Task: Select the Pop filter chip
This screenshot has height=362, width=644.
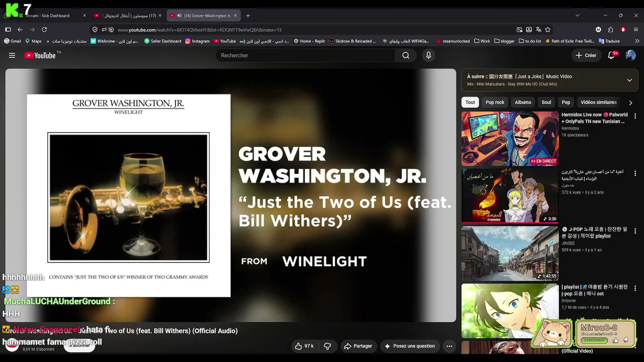Action: pos(566,103)
